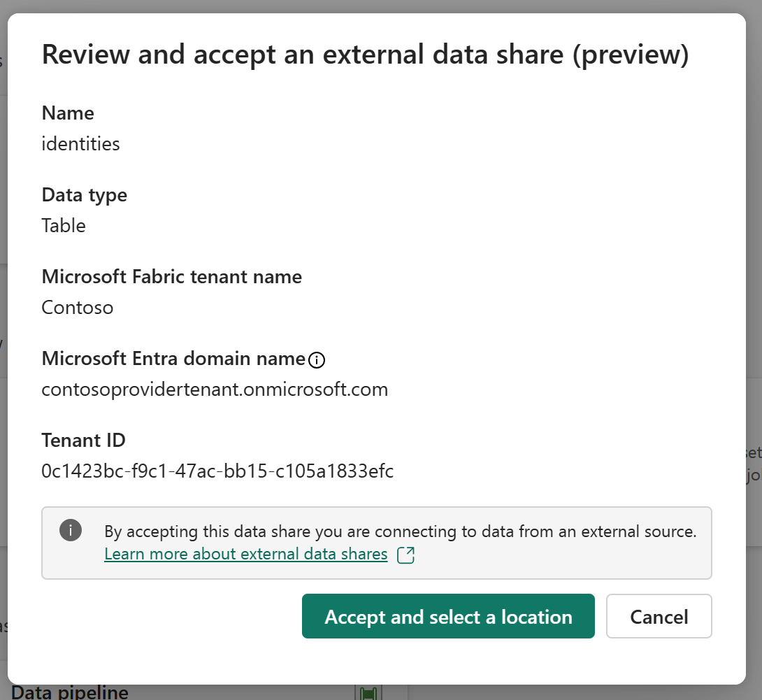Click the "Microsoft Entra domain name" label
Screen dimensions: 762x700
click(x=173, y=359)
